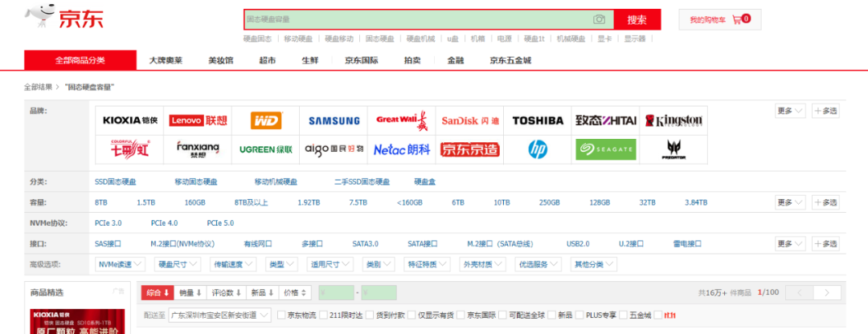Expand the 传输速度 dropdown
Image resolution: width=868 pixels, height=334 pixels.
click(235, 264)
